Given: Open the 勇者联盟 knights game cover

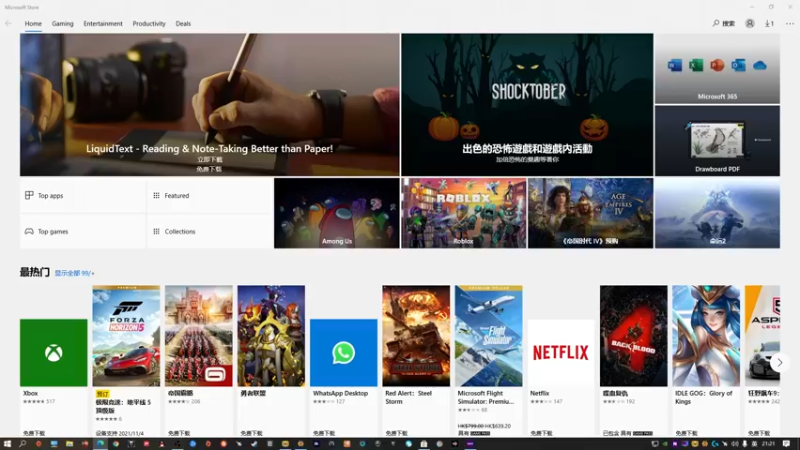Looking at the screenshot, I should pyautogui.click(x=271, y=336).
